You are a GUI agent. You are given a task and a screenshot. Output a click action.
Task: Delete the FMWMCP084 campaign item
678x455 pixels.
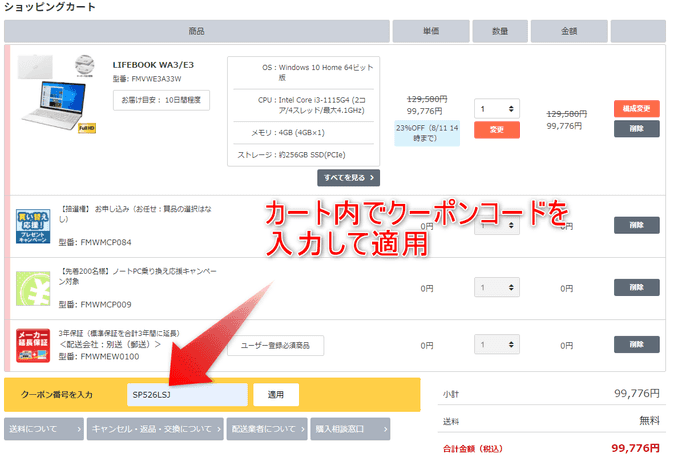636,226
